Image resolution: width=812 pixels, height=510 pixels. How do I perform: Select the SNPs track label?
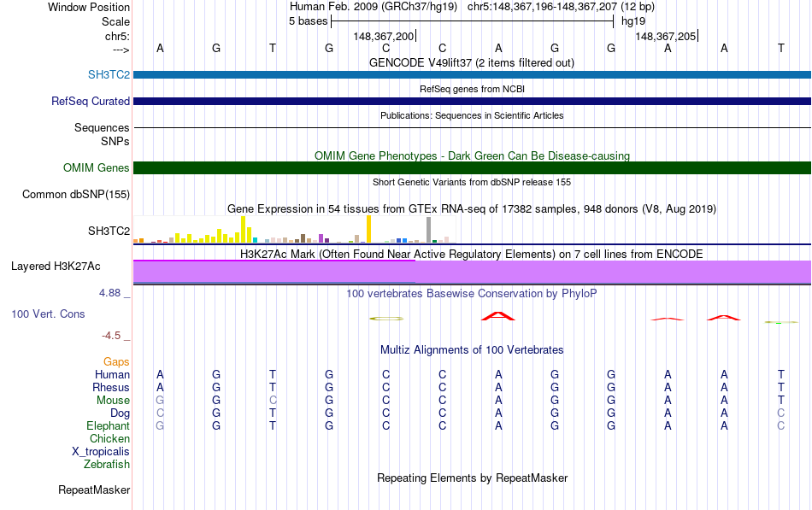pyautogui.click(x=115, y=141)
